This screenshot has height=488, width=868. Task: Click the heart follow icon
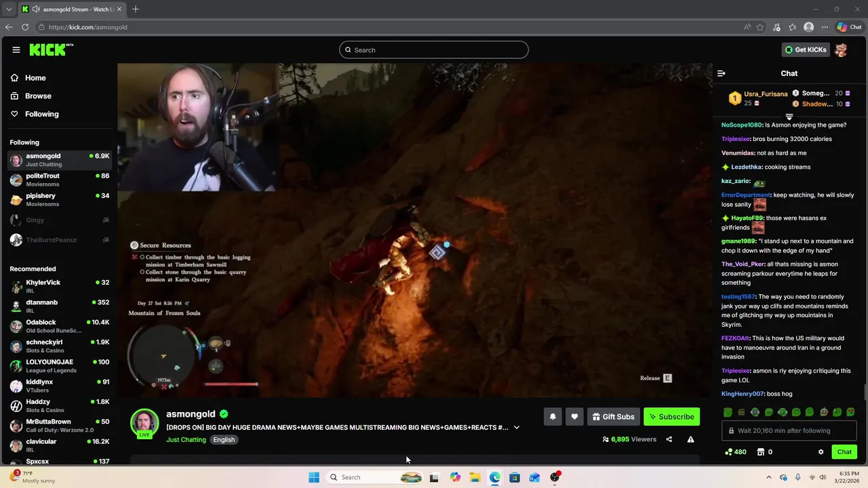point(574,417)
